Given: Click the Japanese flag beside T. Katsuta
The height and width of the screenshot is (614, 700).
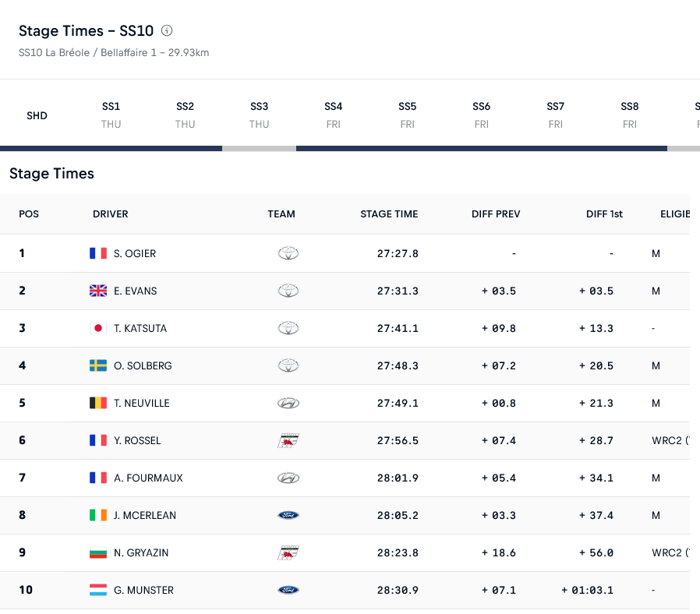Looking at the screenshot, I should click(x=98, y=328).
